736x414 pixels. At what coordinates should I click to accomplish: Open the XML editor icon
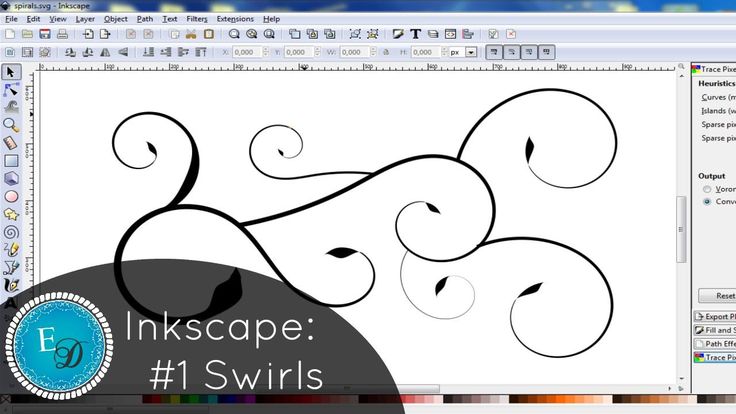click(450, 34)
